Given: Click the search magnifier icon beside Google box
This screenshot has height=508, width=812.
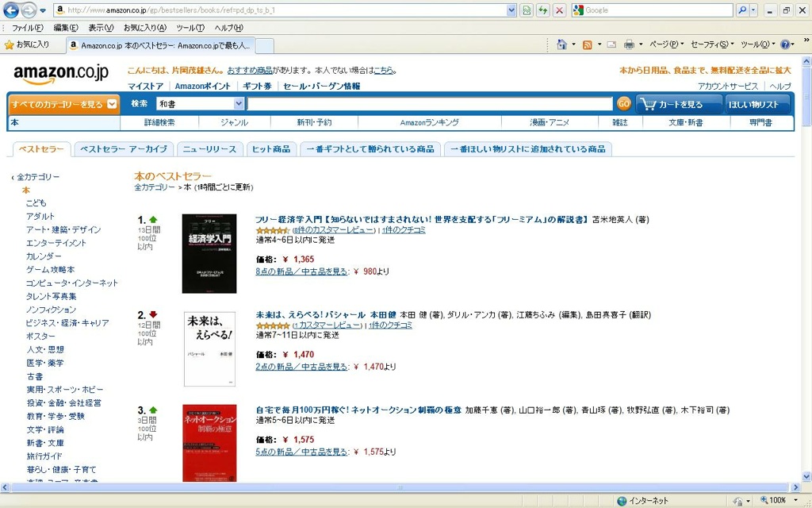Looking at the screenshot, I should pyautogui.click(x=742, y=10).
